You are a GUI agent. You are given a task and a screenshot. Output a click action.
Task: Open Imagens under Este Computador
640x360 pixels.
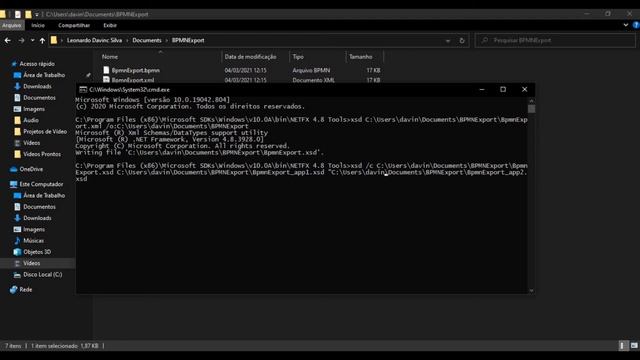(x=34, y=229)
